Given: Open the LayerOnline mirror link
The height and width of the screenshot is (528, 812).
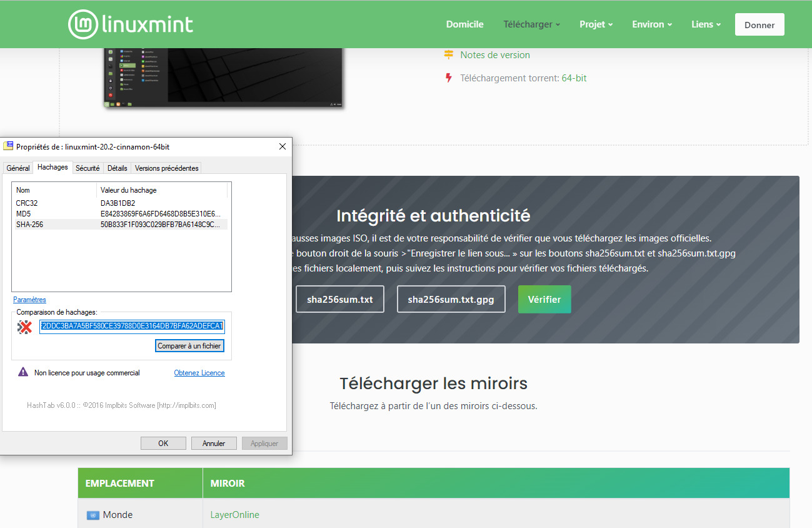Looking at the screenshot, I should pyautogui.click(x=235, y=515).
